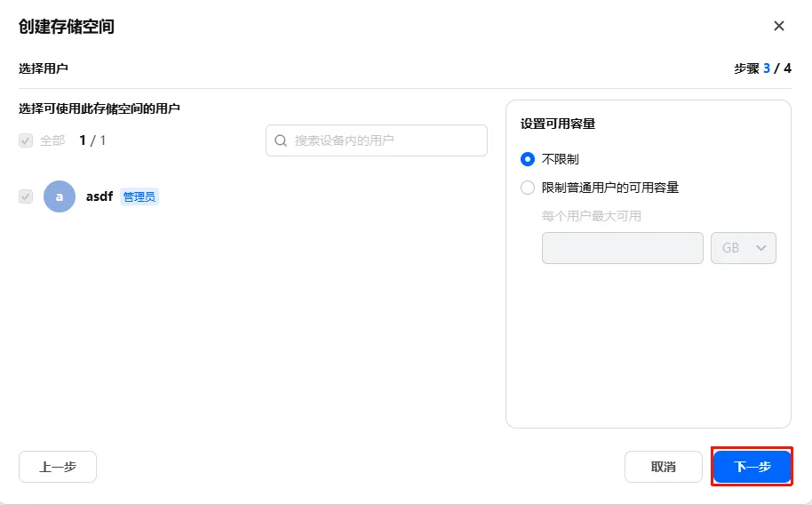Toggle the checkbox beside user asdf
The width and height of the screenshot is (812, 505).
pyautogui.click(x=26, y=196)
